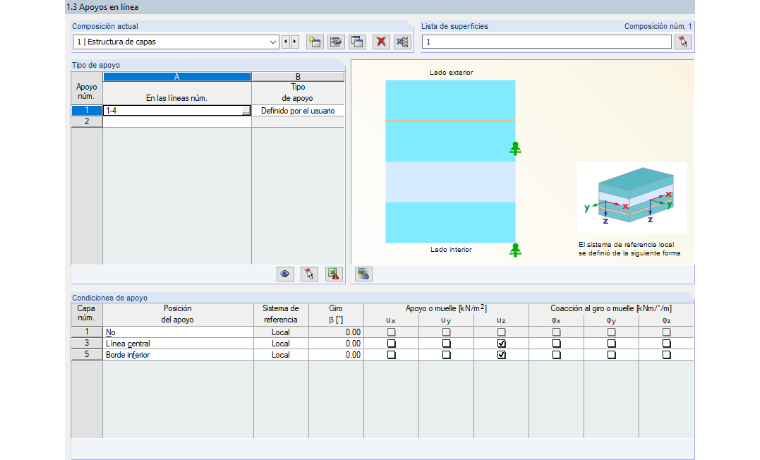Go to previous composition arrow
The image size is (760, 460).
(x=285, y=42)
